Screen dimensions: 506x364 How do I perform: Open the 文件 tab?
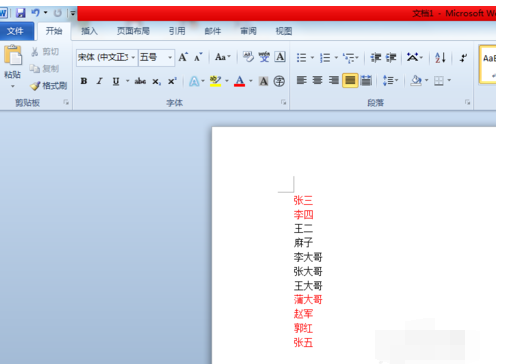click(x=15, y=31)
